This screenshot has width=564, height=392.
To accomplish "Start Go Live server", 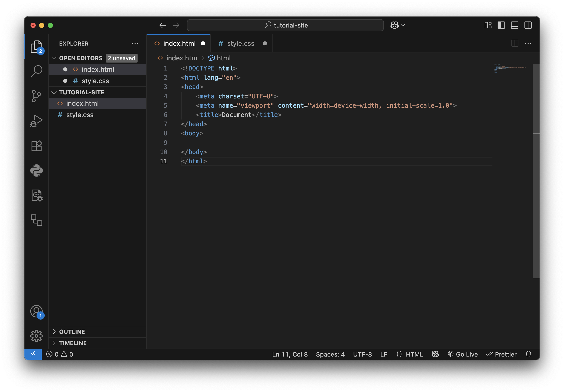I will click(x=463, y=354).
